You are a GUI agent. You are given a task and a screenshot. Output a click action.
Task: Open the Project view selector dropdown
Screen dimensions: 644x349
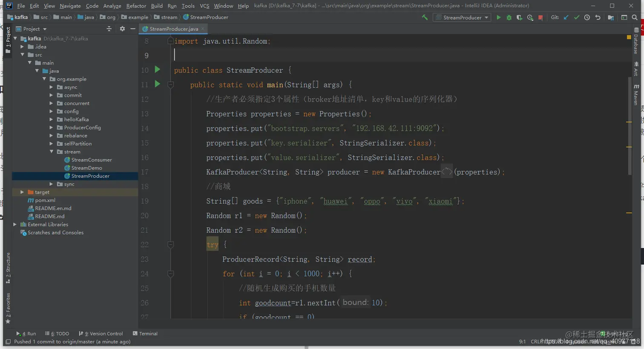[x=31, y=29]
